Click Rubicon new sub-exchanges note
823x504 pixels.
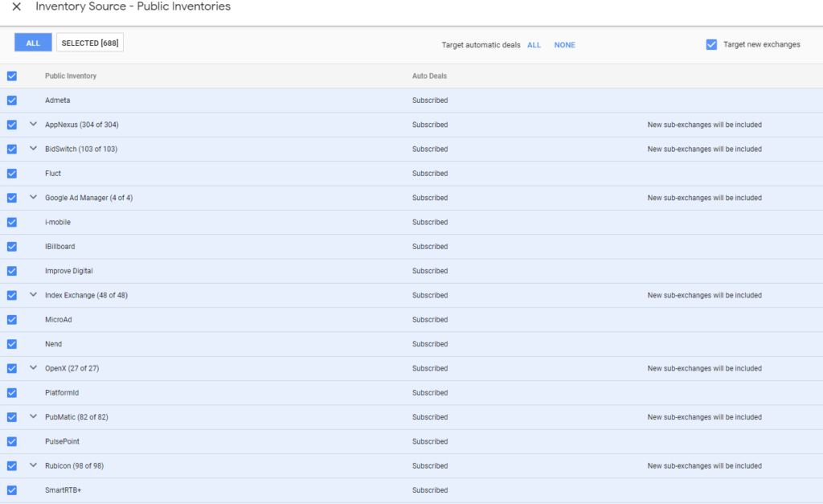(x=704, y=466)
